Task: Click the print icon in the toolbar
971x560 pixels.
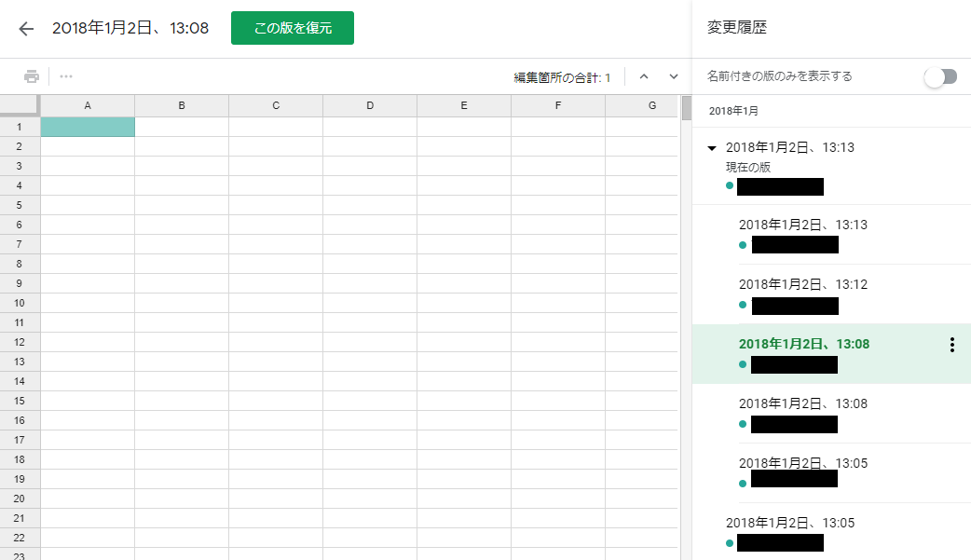Action: 32,76
